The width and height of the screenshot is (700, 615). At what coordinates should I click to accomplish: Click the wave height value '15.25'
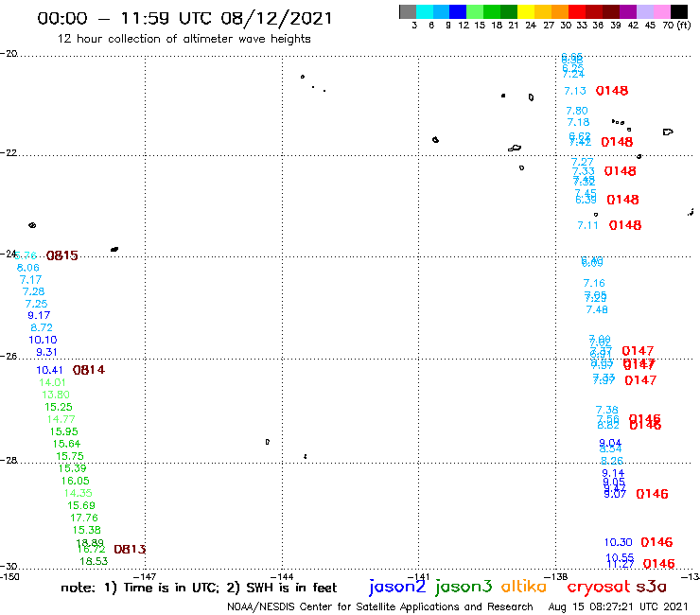click(x=59, y=407)
